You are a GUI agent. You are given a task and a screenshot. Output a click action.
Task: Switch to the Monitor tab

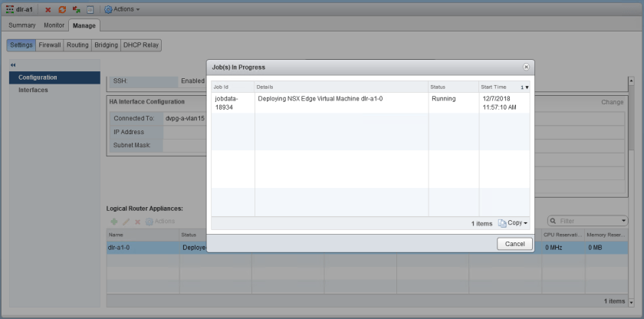[x=54, y=25]
